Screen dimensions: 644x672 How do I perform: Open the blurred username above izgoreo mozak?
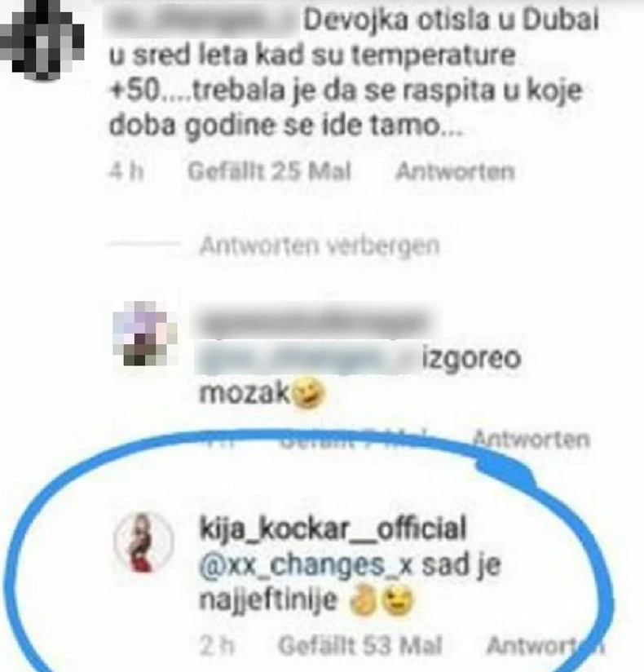coord(315,322)
